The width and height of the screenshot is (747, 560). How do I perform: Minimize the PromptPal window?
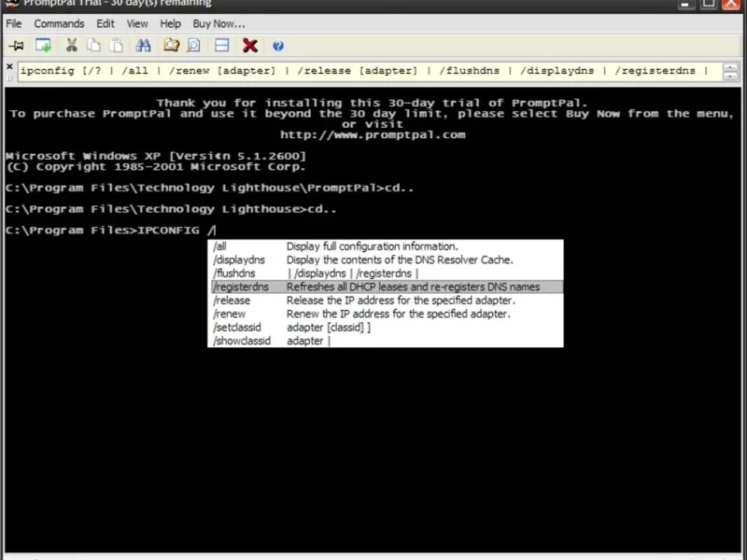(x=685, y=4)
